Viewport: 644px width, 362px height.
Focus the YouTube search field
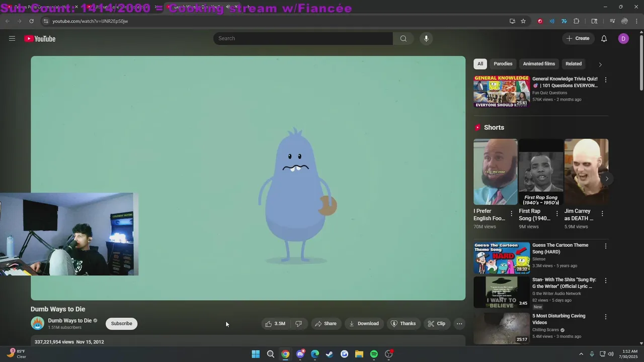303,39
